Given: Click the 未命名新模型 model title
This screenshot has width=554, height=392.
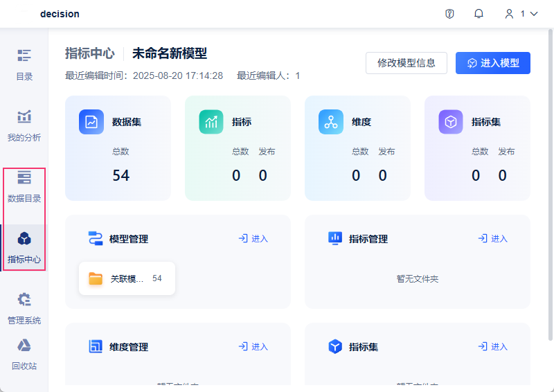Looking at the screenshot, I should click(x=170, y=53).
